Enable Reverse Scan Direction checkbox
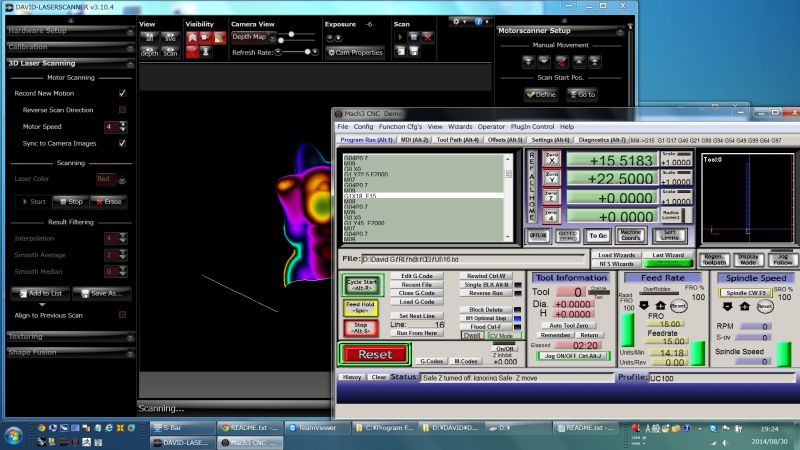The image size is (800, 450). (122, 110)
